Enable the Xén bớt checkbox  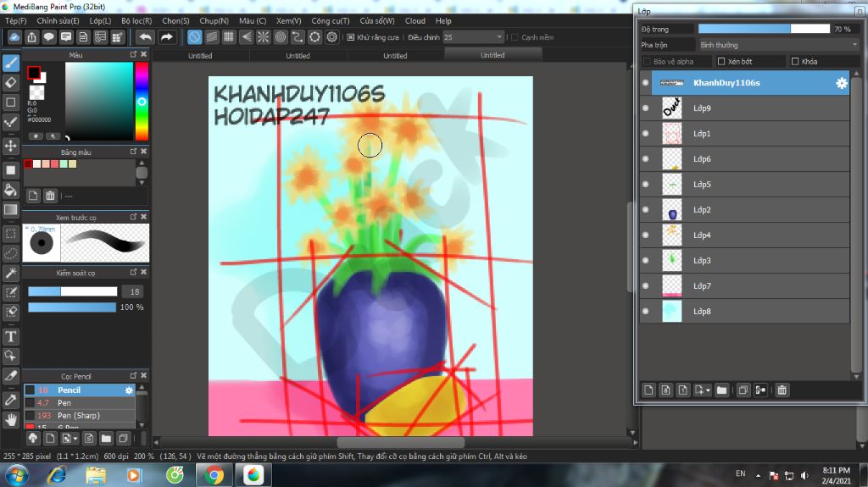721,62
